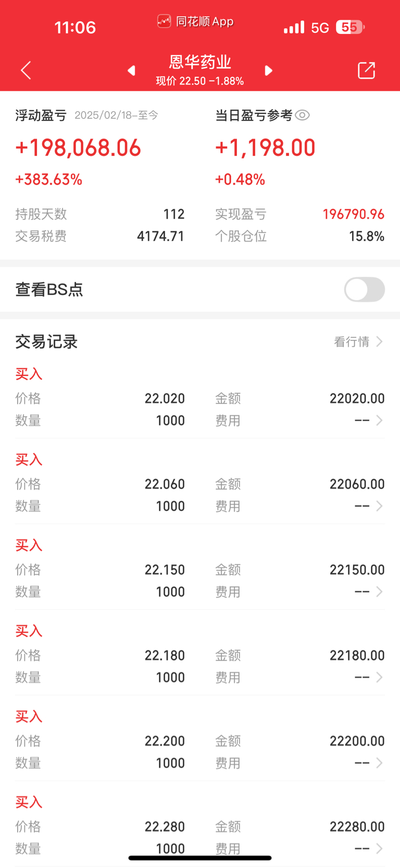This screenshot has height=868, width=400.
Task: Tap the battery indicator in the status bar
Action: click(x=350, y=27)
